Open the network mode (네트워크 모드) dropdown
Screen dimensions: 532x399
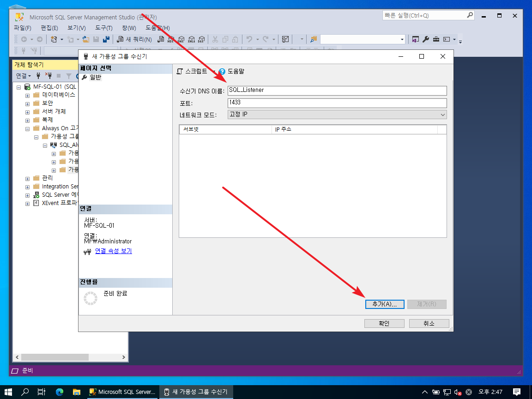point(337,115)
